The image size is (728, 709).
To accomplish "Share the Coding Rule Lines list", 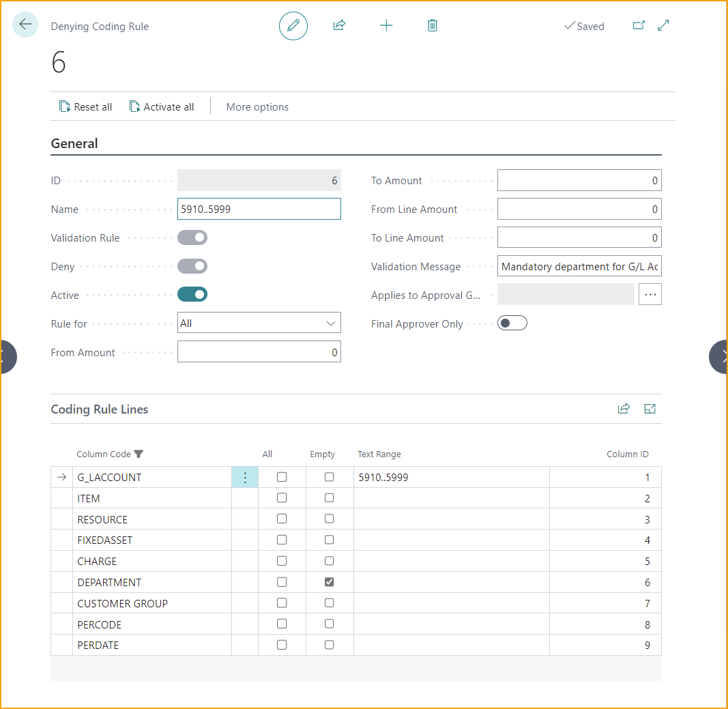I will (624, 409).
